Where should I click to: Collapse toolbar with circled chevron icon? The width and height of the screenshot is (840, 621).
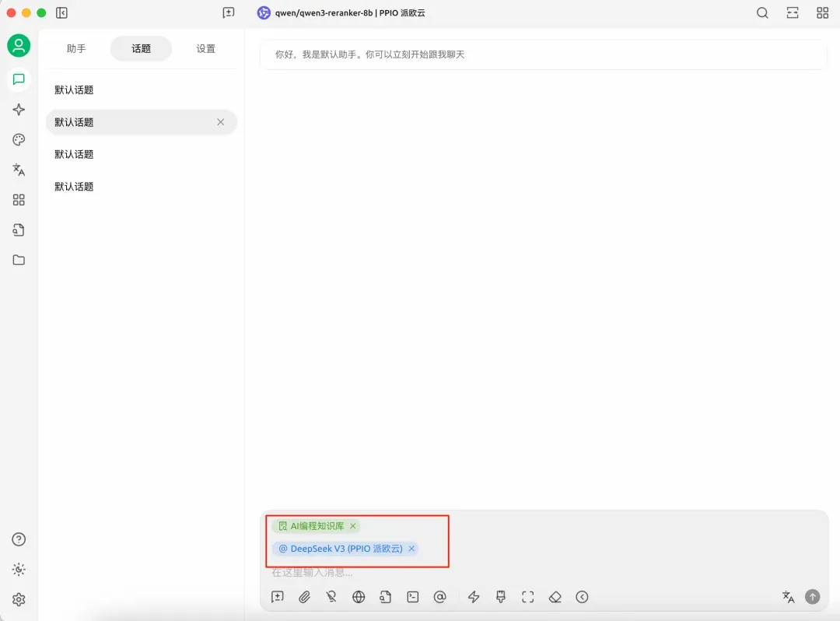582,597
